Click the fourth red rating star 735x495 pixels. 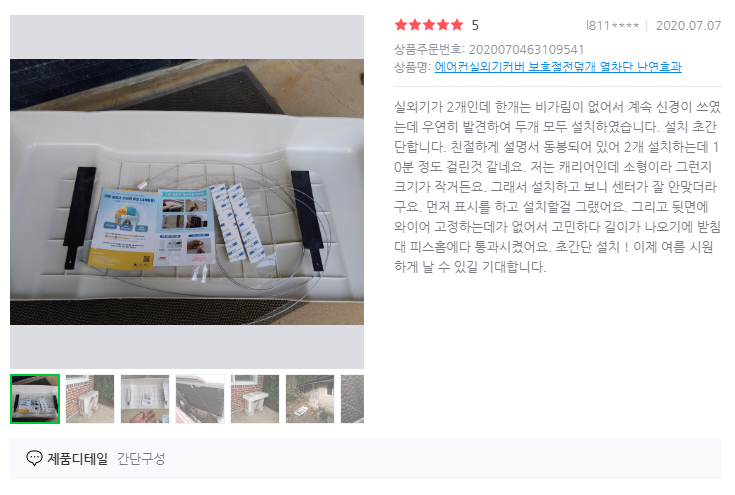(443, 25)
